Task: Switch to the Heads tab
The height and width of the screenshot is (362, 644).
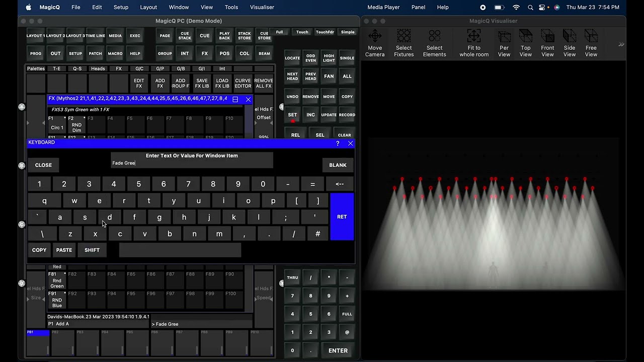Action: (98, 68)
